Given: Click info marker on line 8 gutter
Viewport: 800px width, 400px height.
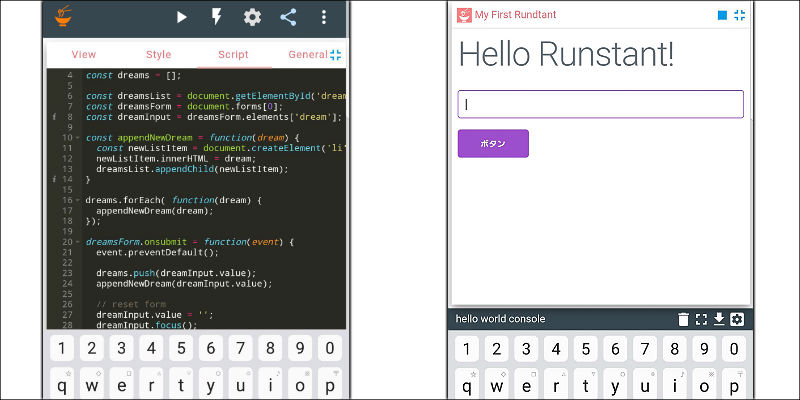Looking at the screenshot, I should click(55, 117).
